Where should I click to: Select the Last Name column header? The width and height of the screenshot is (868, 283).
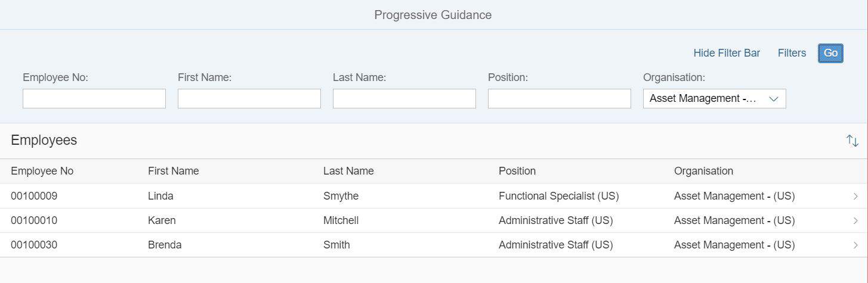(348, 171)
